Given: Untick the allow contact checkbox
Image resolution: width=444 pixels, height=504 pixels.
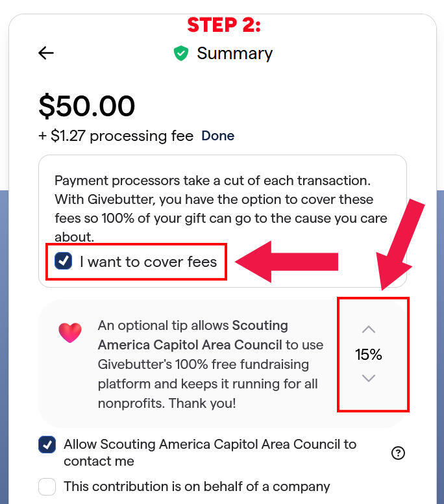Looking at the screenshot, I should click(x=47, y=445).
